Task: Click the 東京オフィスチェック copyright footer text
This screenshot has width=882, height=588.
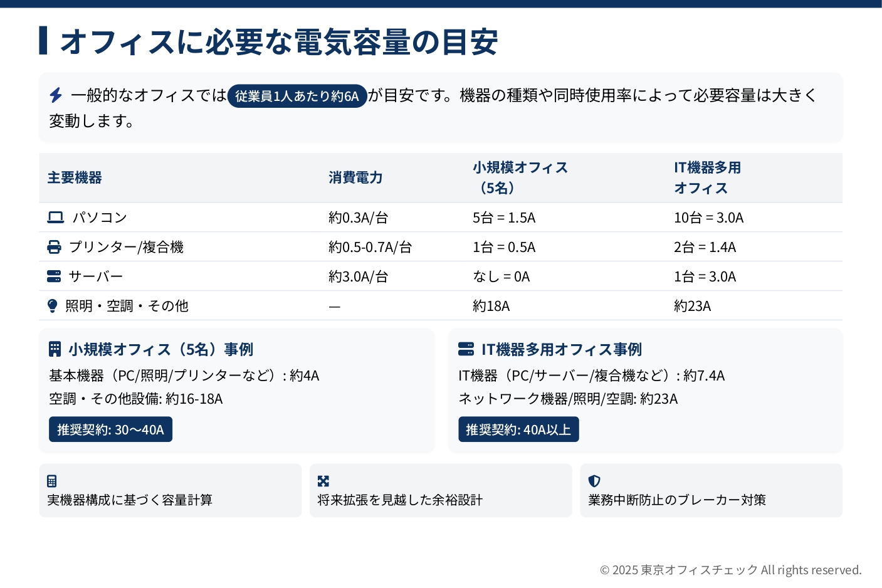Action: [x=730, y=570]
